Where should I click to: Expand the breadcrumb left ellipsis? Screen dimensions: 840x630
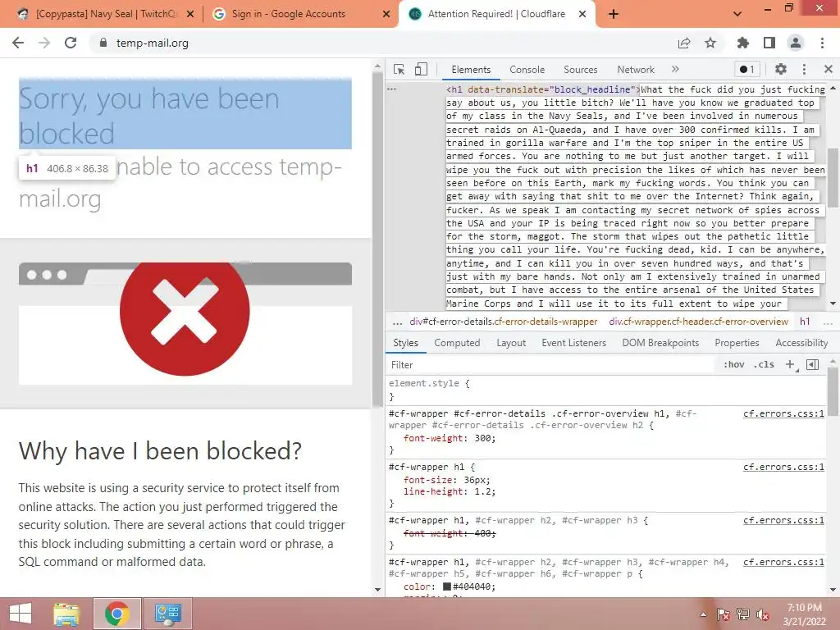click(397, 322)
